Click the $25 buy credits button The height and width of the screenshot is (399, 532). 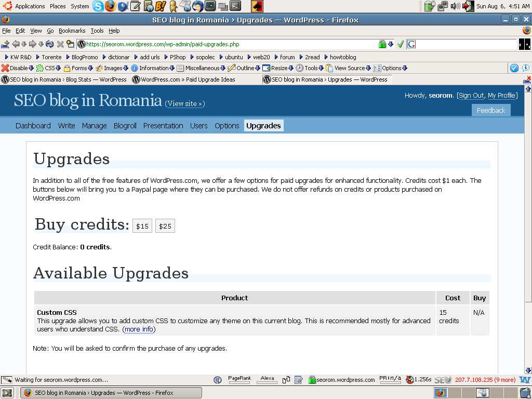165,227
